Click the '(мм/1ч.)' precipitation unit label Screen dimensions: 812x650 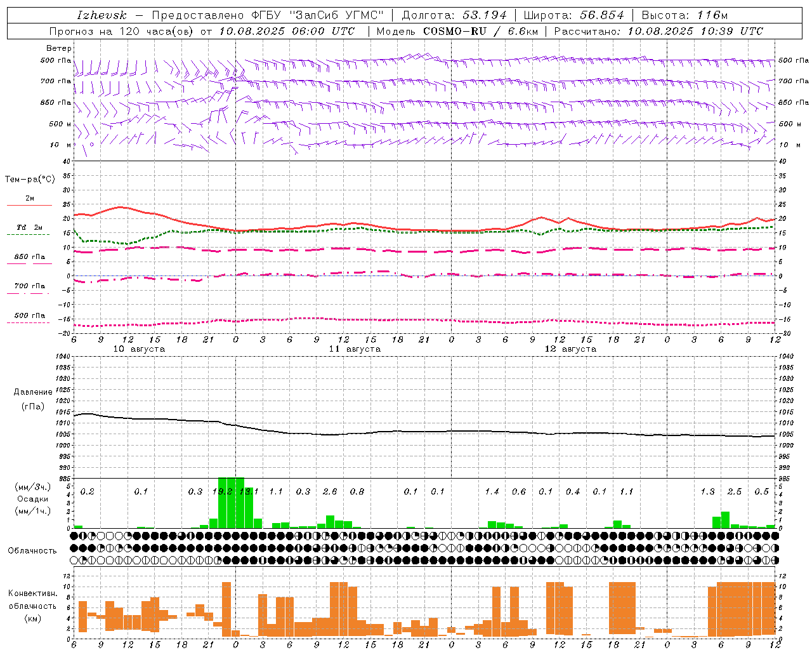pyautogui.click(x=32, y=511)
